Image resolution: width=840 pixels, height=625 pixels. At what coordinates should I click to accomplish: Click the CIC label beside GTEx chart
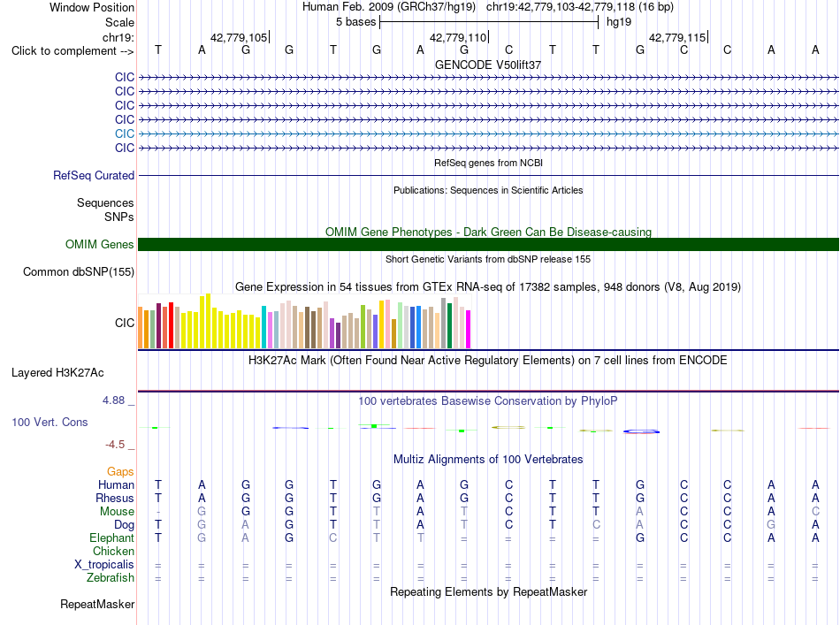pyautogui.click(x=125, y=323)
